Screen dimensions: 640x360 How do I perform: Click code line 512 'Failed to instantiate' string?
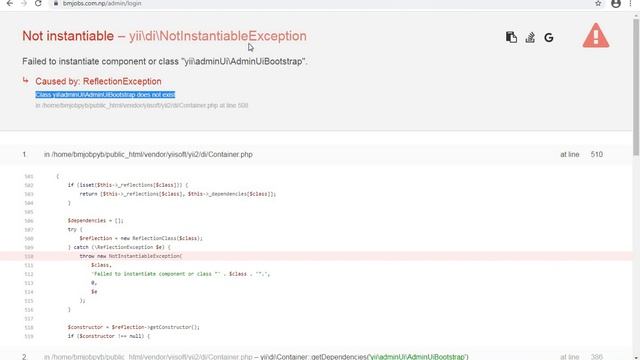pyautogui.click(x=180, y=274)
